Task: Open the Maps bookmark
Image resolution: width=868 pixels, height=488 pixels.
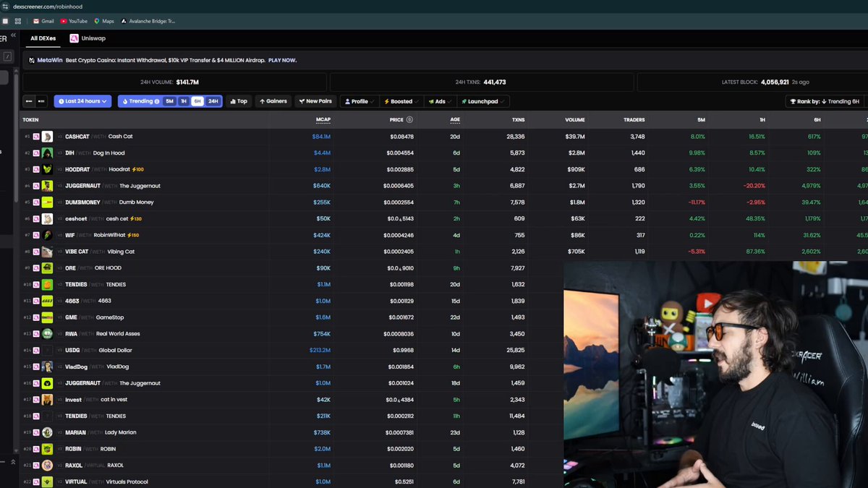Action: point(104,21)
